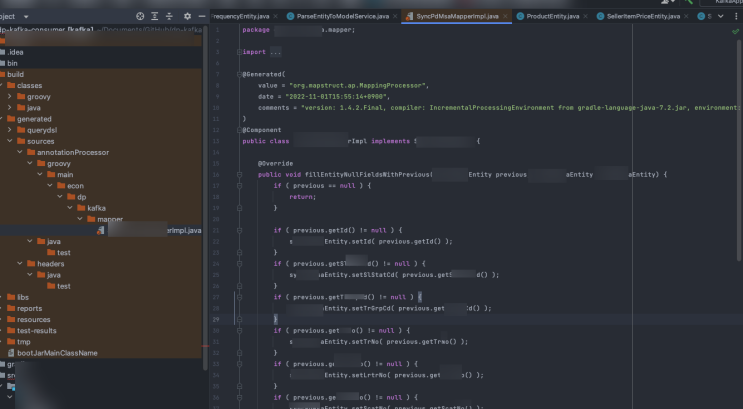Close the SyncPdMsaMapperImpl.java tab
The width and height of the screenshot is (743, 409).
click(505, 16)
